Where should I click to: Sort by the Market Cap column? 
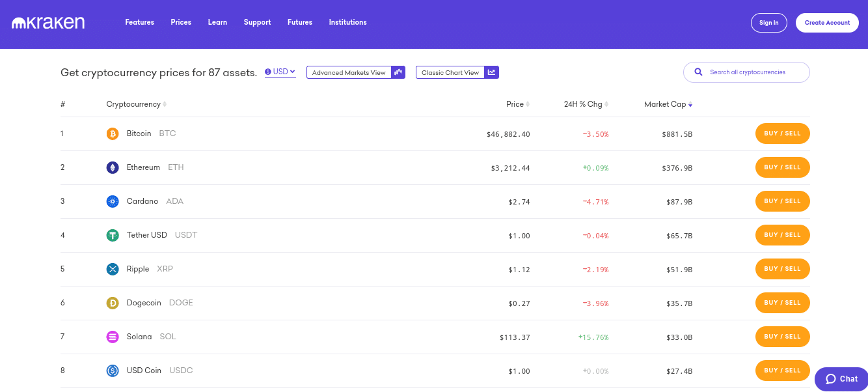668,104
